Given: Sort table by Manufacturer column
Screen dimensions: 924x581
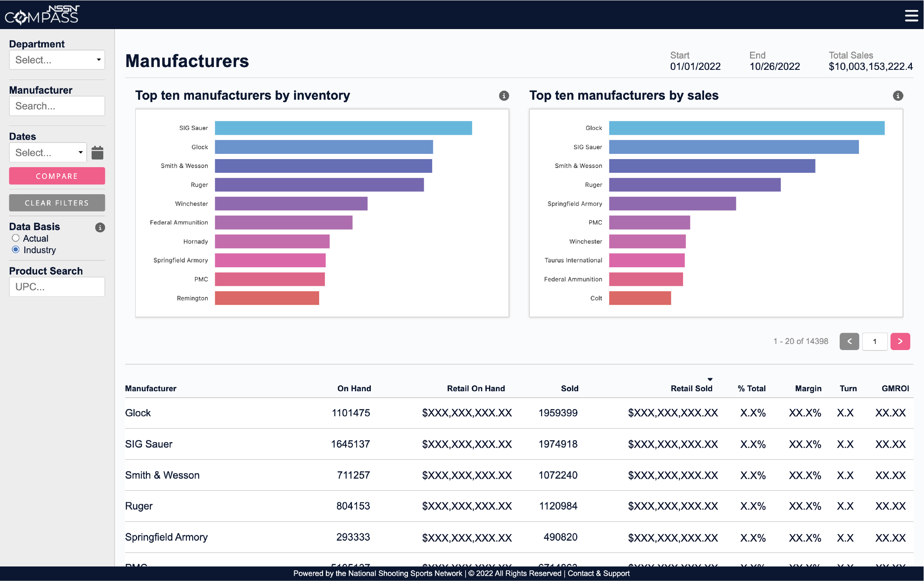Looking at the screenshot, I should (151, 388).
